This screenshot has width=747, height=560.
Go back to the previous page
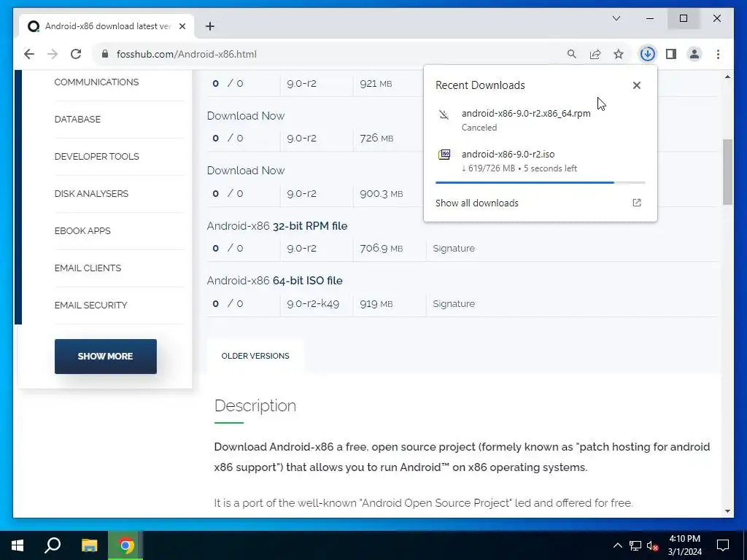[x=29, y=54]
